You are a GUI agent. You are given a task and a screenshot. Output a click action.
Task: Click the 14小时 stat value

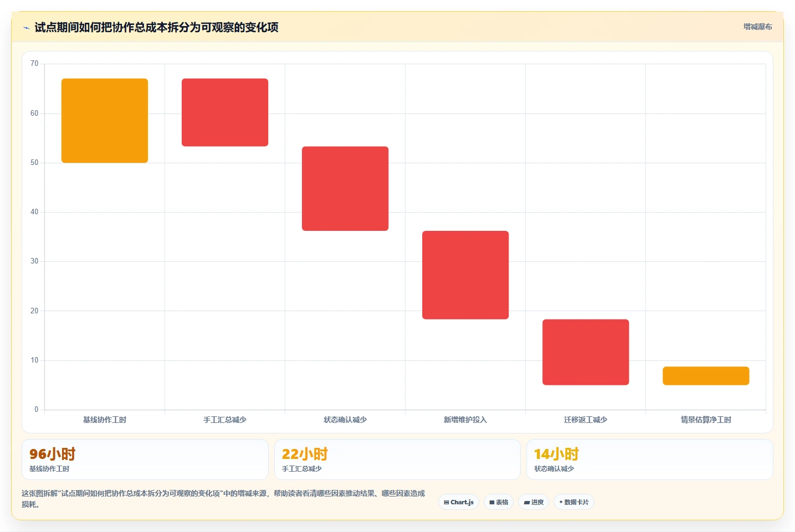556,454
